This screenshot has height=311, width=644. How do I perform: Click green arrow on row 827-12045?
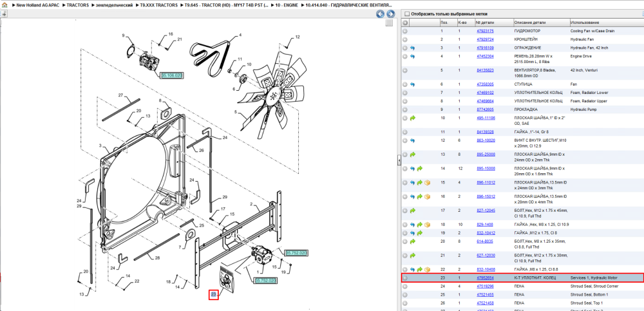point(413,211)
